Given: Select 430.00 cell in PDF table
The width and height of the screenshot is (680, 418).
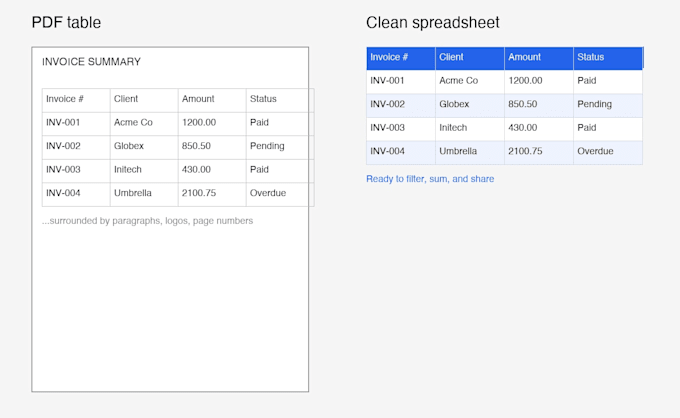Looking at the screenshot, I should click(x=212, y=170).
